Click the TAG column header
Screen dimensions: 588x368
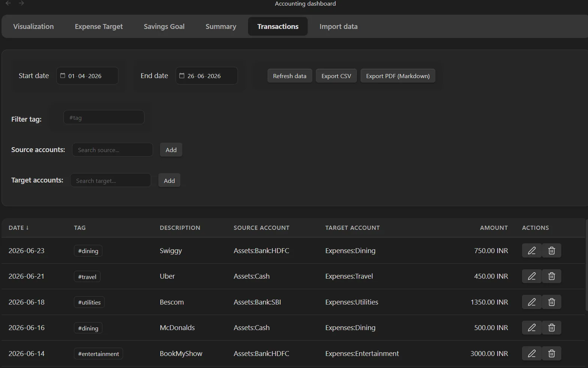80,228
